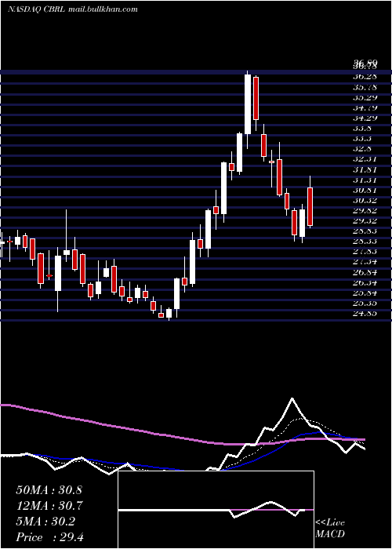The image size is (392, 549).
Task: Click the 36.28 price axis label
Action: tap(365, 77)
